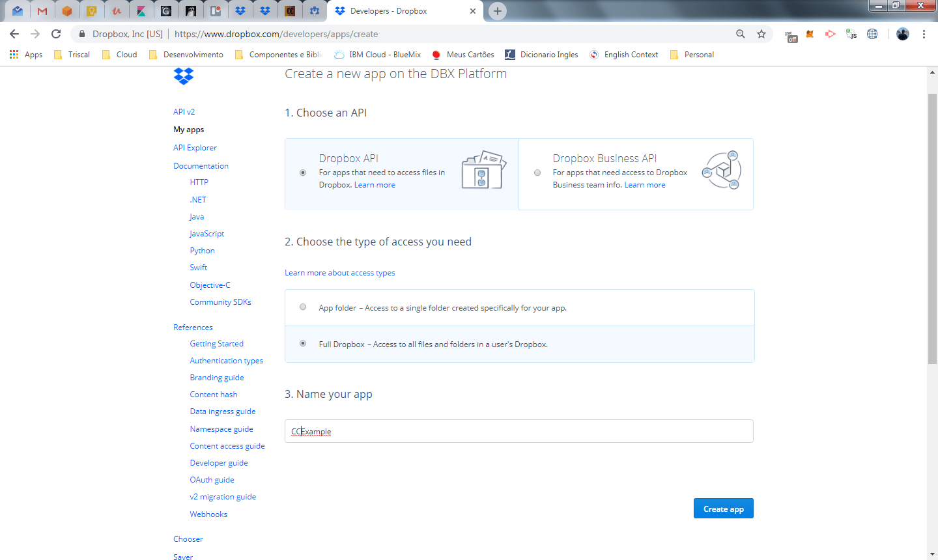Open the MetaMask fox extension
Viewport: 938px width, 560px height.
click(810, 34)
